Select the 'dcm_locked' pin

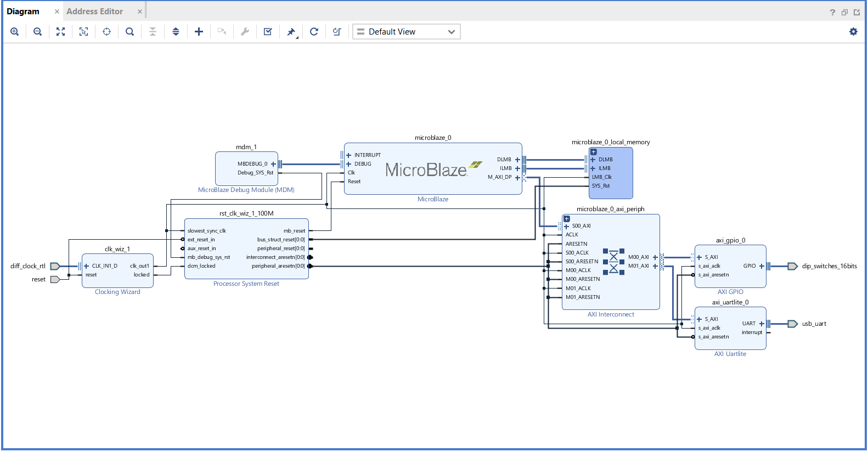point(201,266)
